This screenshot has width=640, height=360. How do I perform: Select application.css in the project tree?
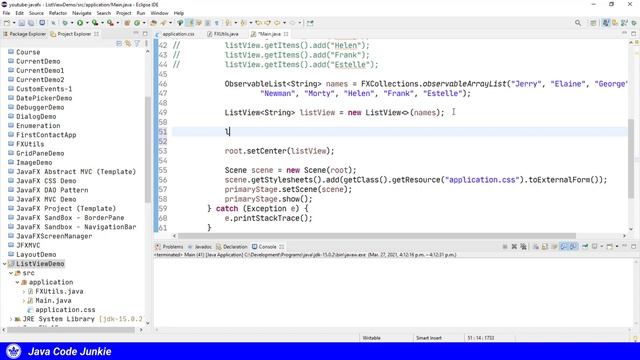tap(65, 310)
